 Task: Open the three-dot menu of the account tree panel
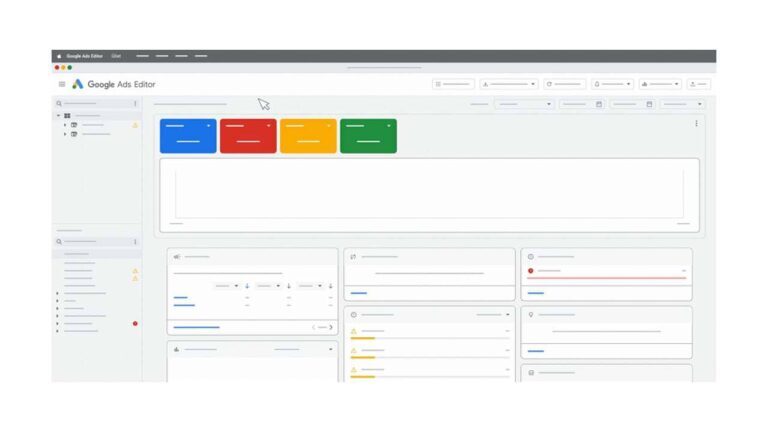point(135,103)
